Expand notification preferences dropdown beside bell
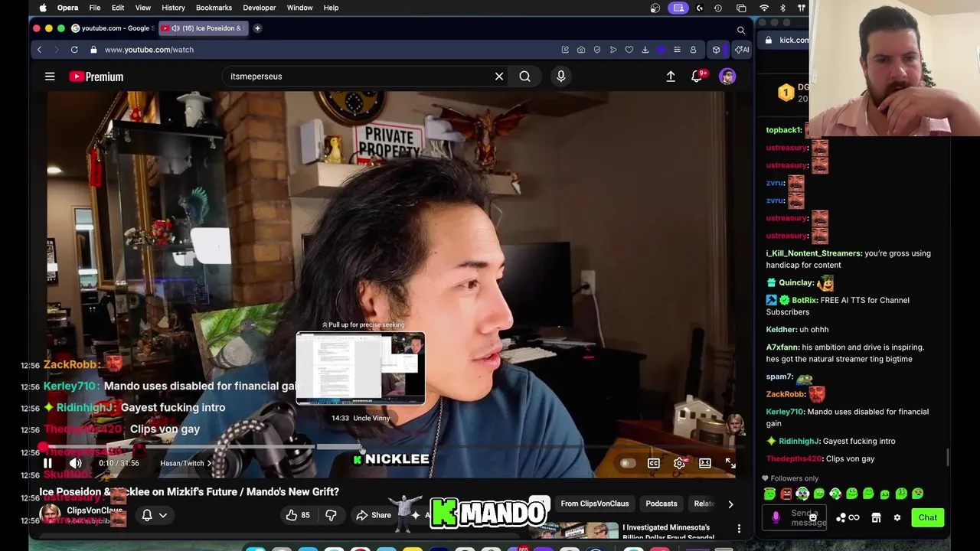 click(x=163, y=515)
